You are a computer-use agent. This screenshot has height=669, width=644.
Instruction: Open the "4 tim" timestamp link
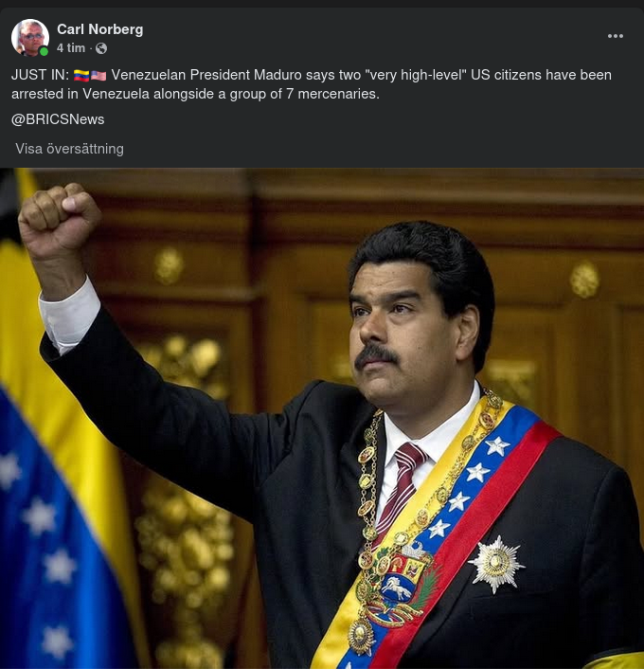71,48
